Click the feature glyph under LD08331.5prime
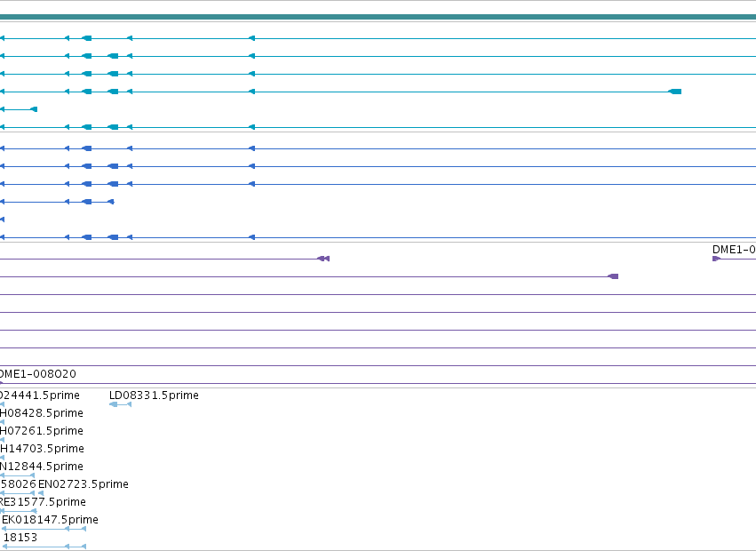756x551 pixels. coord(121,404)
